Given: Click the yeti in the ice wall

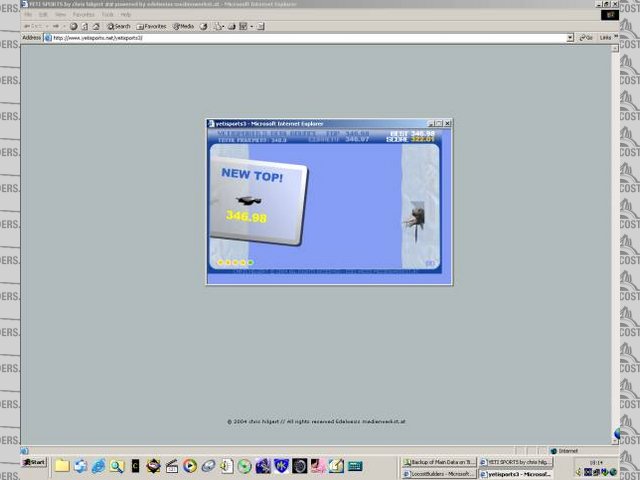Looking at the screenshot, I should [416, 215].
